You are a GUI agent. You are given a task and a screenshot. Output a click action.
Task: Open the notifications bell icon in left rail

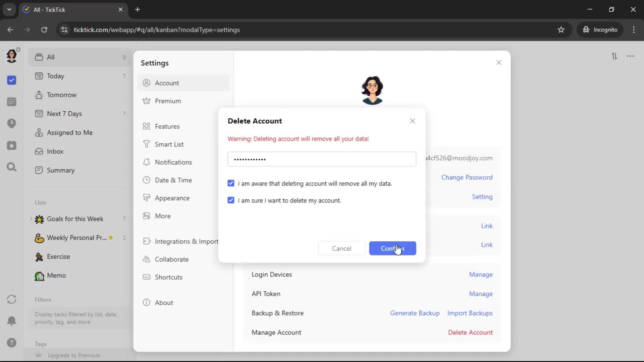pos(11,321)
